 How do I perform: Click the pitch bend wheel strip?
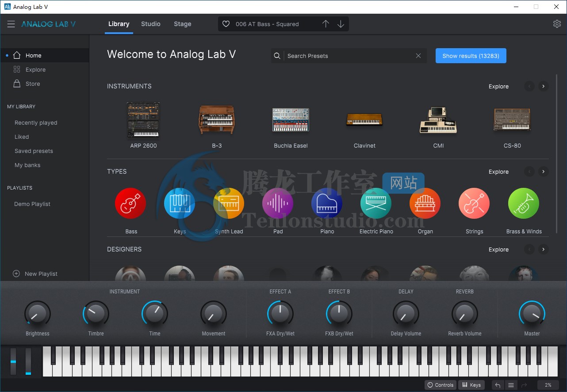[13, 362]
